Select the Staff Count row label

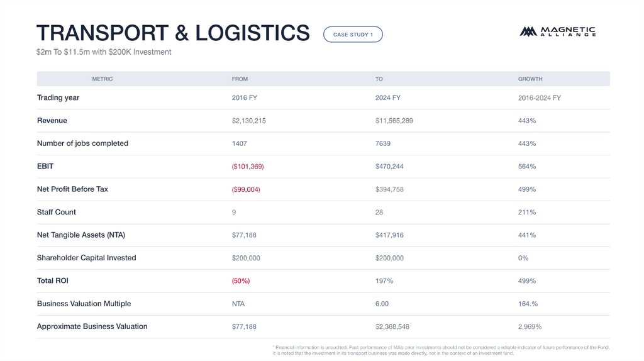click(x=57, y=213)
